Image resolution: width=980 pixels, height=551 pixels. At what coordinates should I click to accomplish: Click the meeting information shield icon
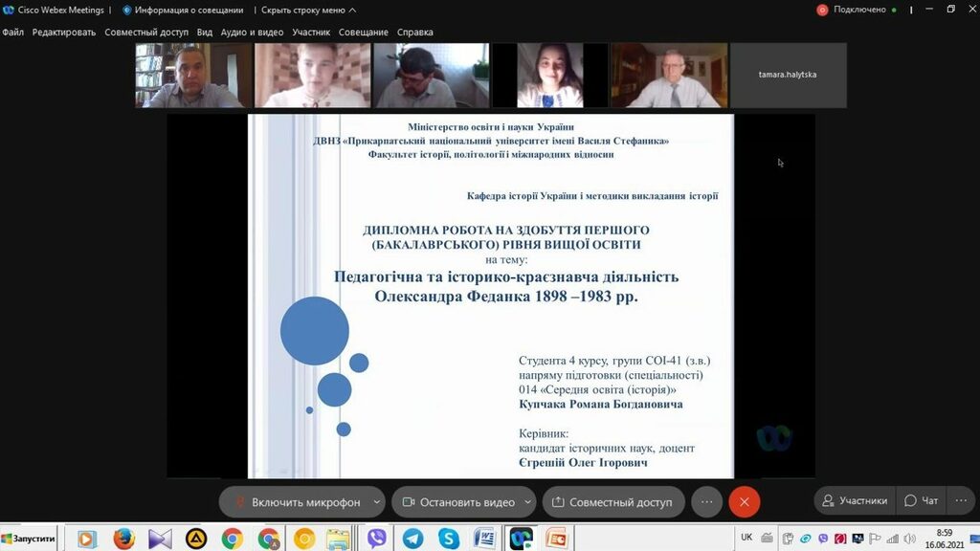[x=126, y=10]
